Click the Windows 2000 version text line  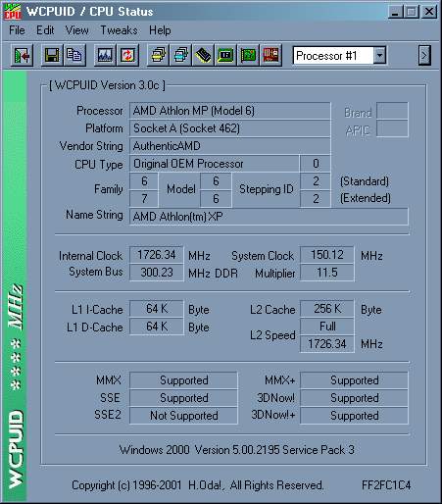point(237,450)
